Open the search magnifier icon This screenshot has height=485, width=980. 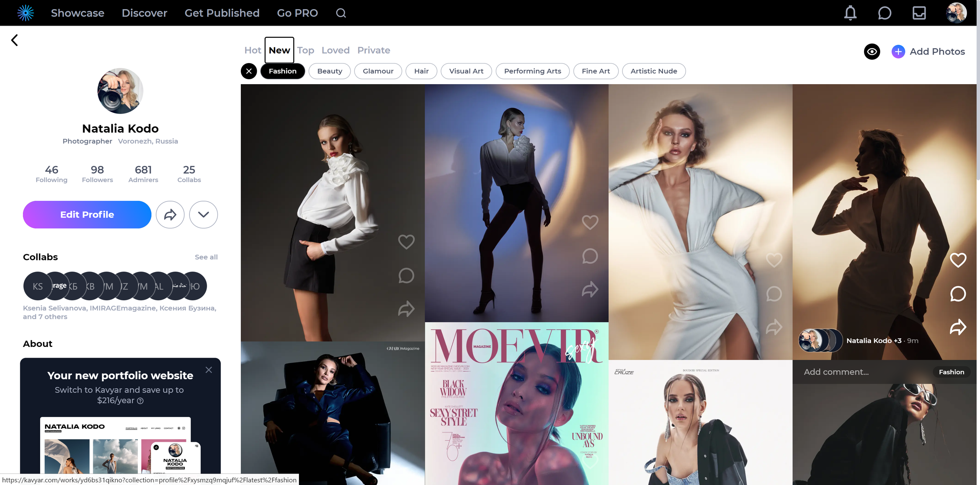tap(341, 13)
